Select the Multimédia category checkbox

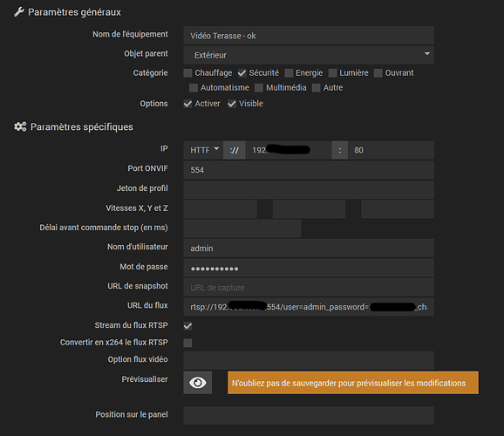[x=259, y=88]
